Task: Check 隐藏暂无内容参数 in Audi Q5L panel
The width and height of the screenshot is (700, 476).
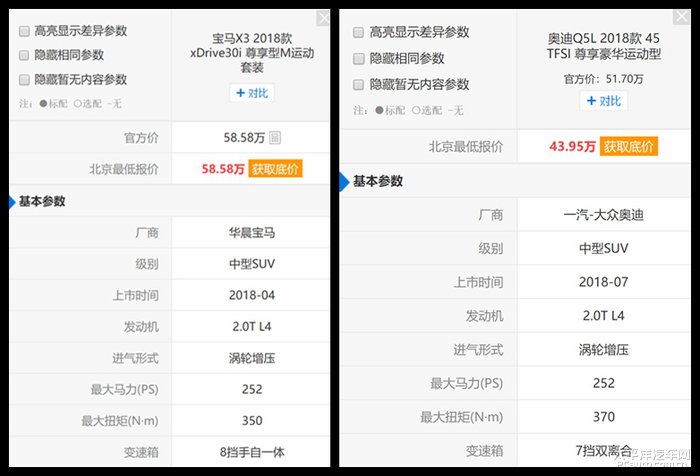Action: (358, 84)
